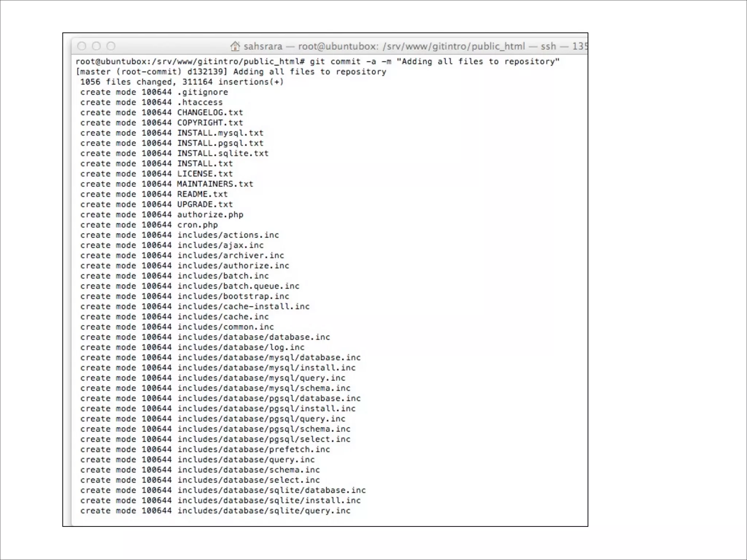
Task: Click the includes/batch.queue.inc entry
Action: pyautogui.click(x=238, y=286)
